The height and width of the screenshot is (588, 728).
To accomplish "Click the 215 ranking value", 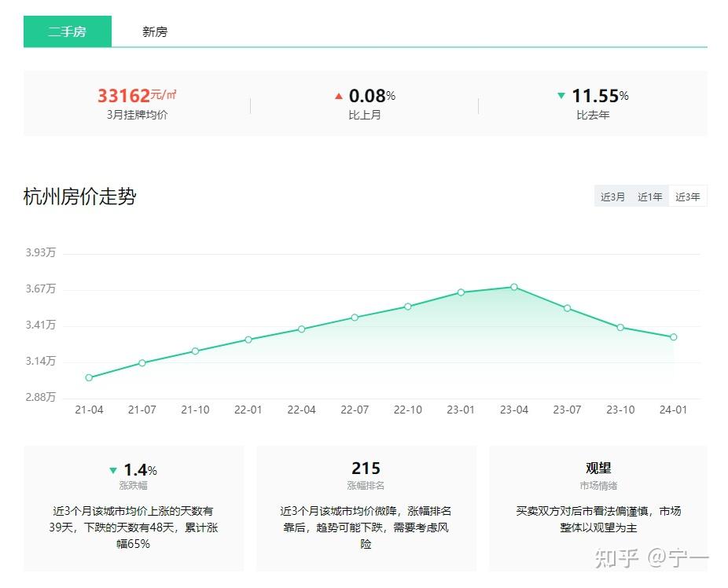I will [x=366, y=469].
